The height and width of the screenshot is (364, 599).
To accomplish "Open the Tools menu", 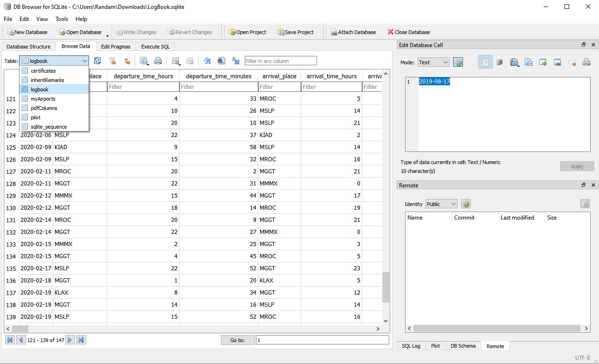I will [62, 19].
